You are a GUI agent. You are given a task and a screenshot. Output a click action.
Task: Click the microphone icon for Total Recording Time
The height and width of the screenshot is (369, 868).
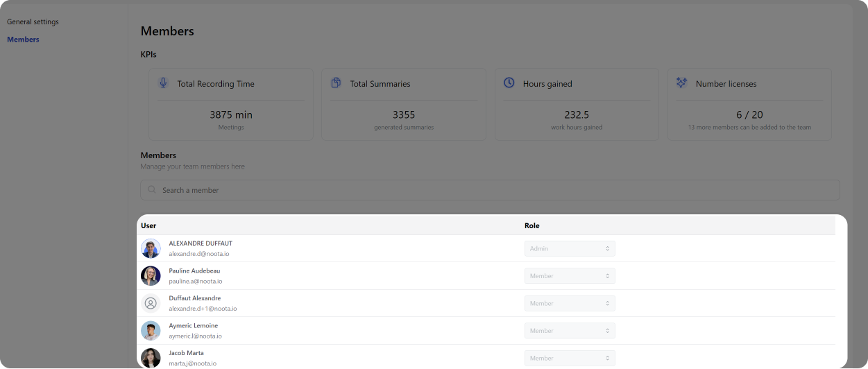point(163,83)
